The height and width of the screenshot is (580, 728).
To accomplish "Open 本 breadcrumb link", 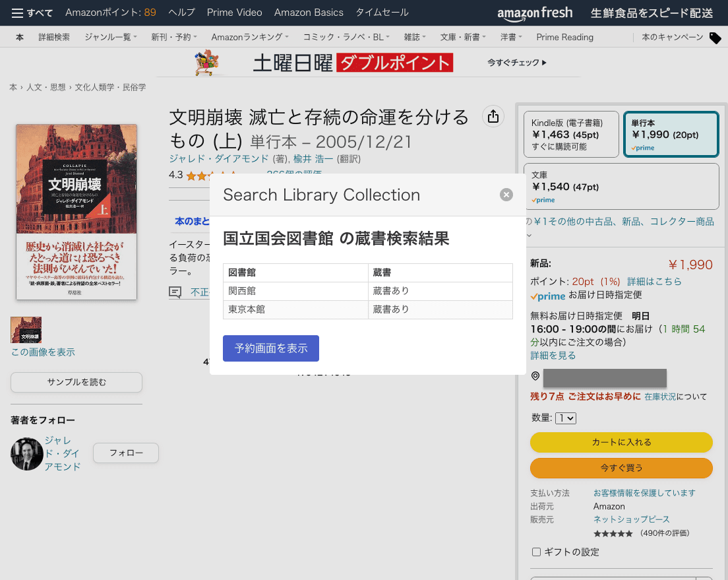I will [13, 87].
